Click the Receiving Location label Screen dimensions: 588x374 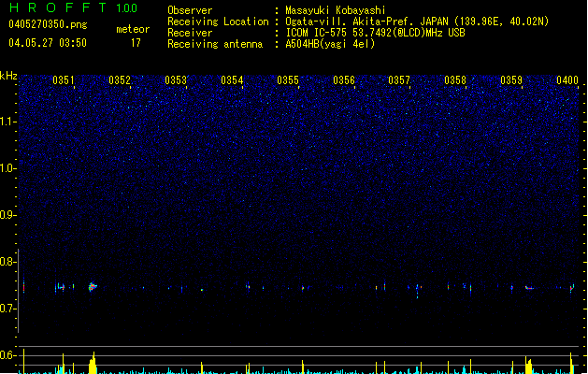[x=218, y=22]
